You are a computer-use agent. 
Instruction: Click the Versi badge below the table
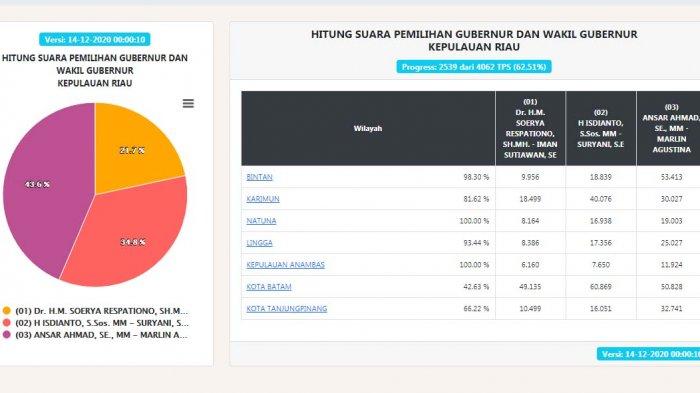click(x=649, y=354)
